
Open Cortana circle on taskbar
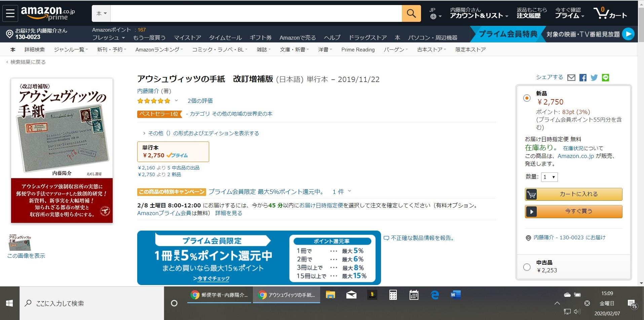point(174,303)
